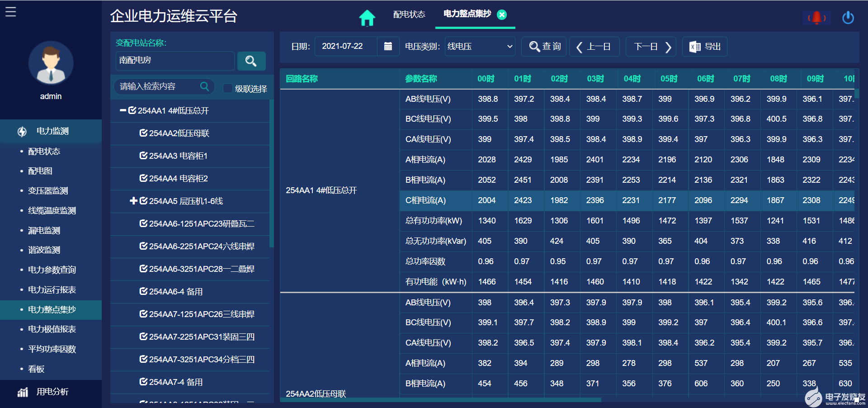Click the 用电分析 chart icon

pos(23,392)
